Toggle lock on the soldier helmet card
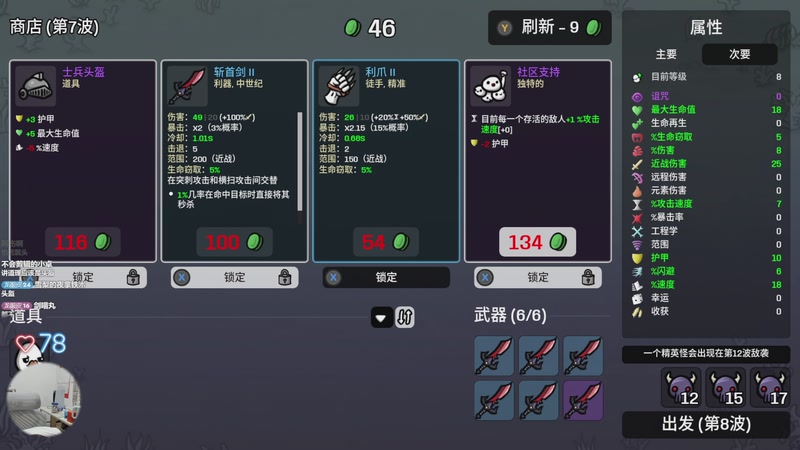 pyautogui.click(x=83, y=278)
